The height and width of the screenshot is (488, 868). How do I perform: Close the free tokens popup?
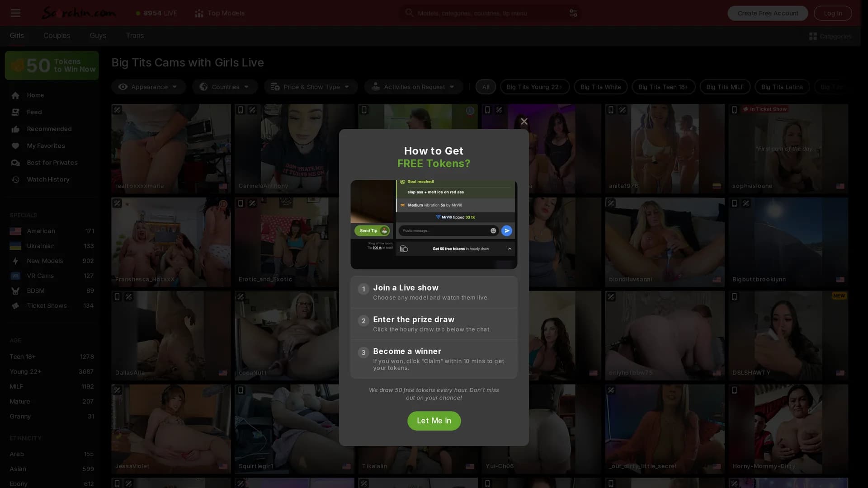coord(524,121)
